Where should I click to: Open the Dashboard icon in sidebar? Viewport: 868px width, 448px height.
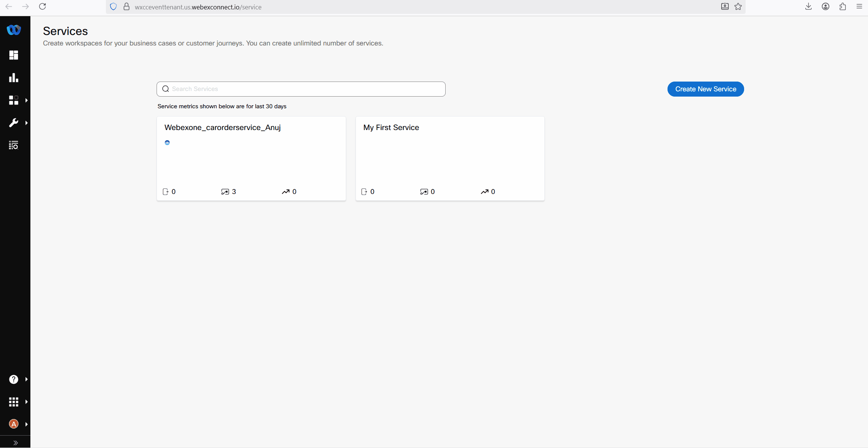click(14, 55)
